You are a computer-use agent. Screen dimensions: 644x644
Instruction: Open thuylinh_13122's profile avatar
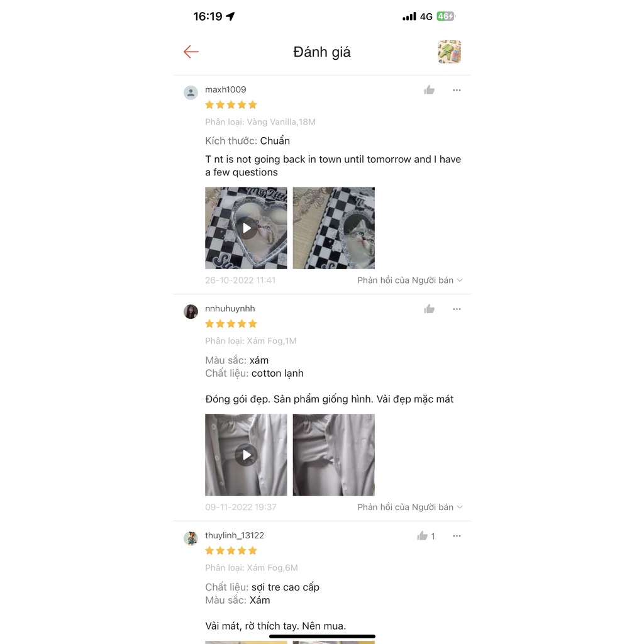(x=191, y=538)
